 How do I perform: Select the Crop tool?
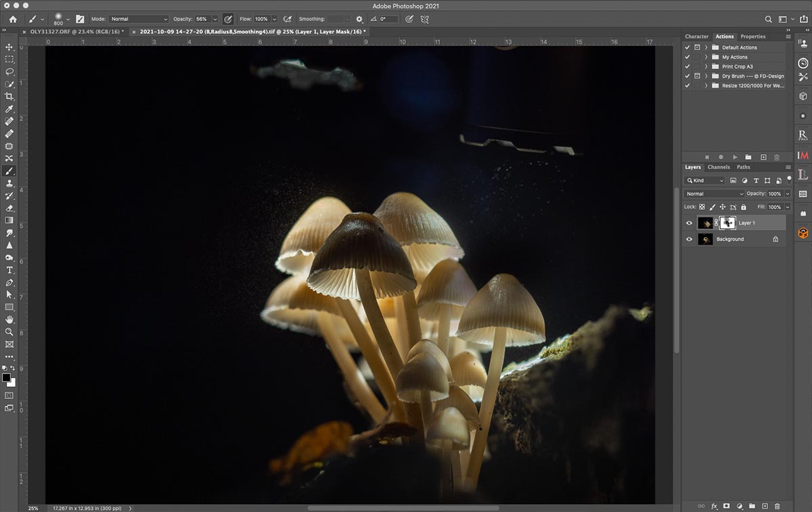pyautogui.click(x=9, y=97)
